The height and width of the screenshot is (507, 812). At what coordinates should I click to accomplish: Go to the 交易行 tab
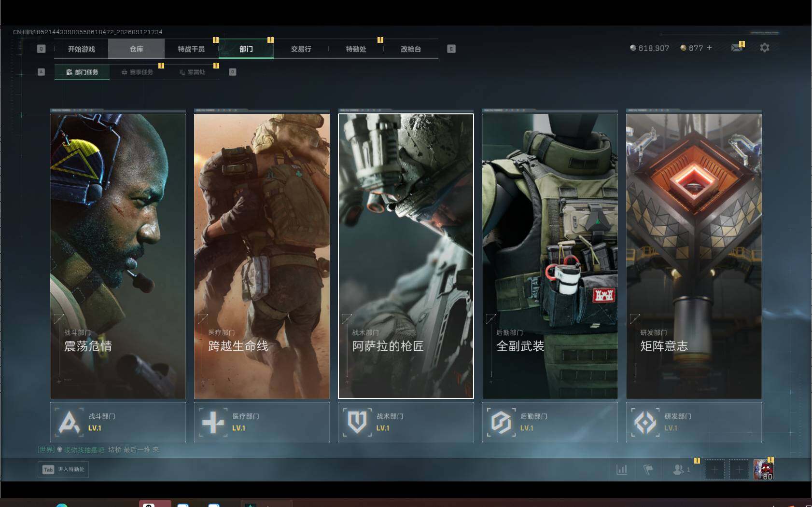click(301, 49)
